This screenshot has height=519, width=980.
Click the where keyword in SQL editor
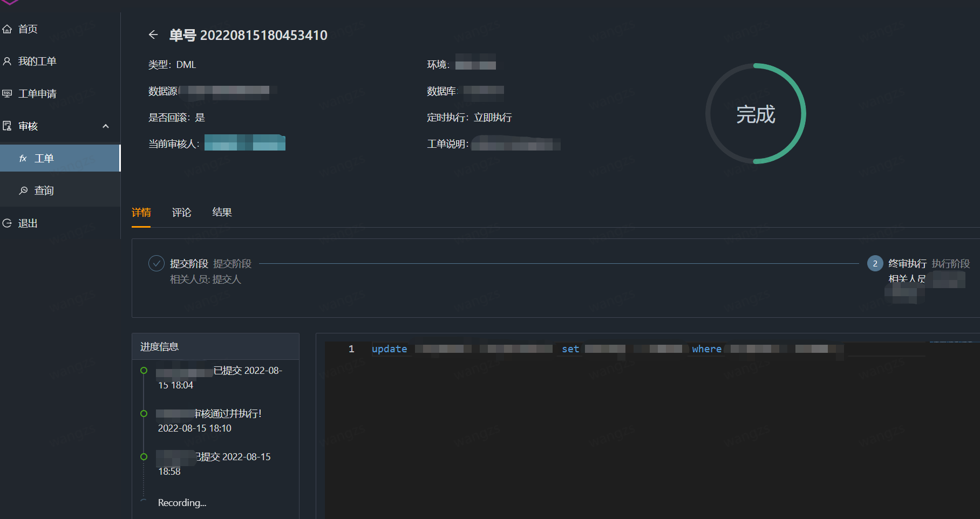point(707,349)
